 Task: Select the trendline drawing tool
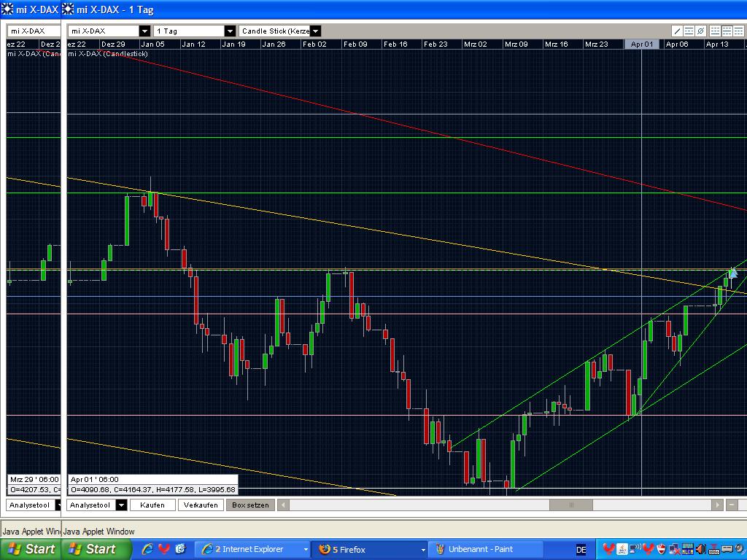tap(677, 31)
